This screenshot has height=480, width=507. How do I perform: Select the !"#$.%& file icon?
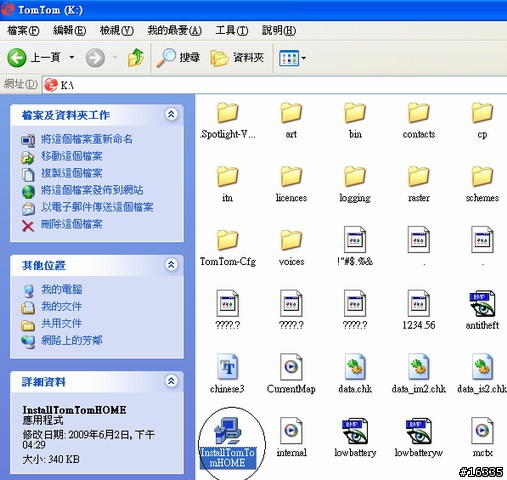coord(355,239)
